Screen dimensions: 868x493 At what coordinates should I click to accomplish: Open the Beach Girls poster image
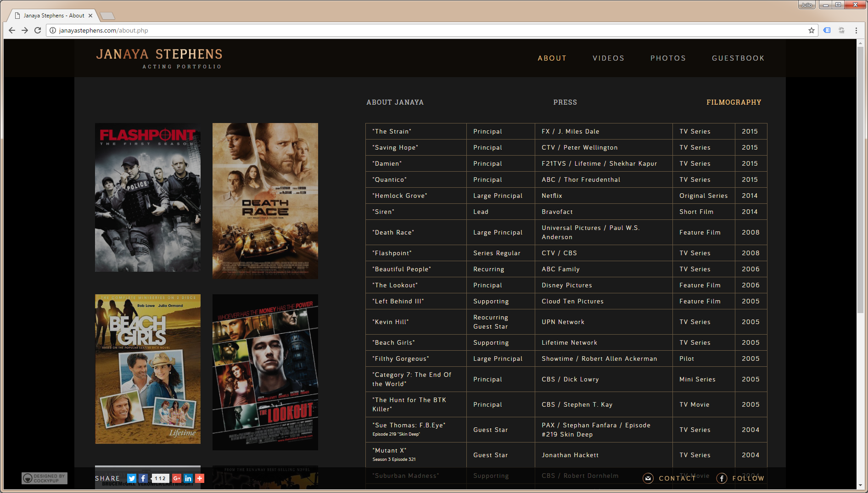(148, 369)
